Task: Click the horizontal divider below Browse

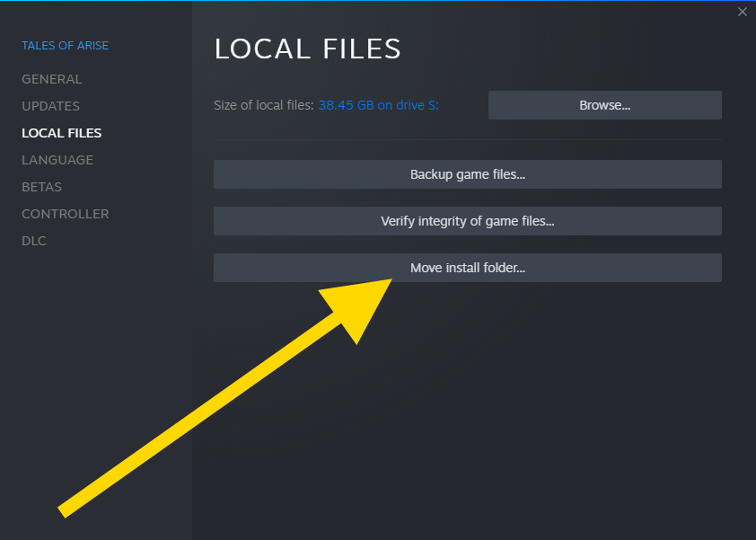Action: click(467, 139)
